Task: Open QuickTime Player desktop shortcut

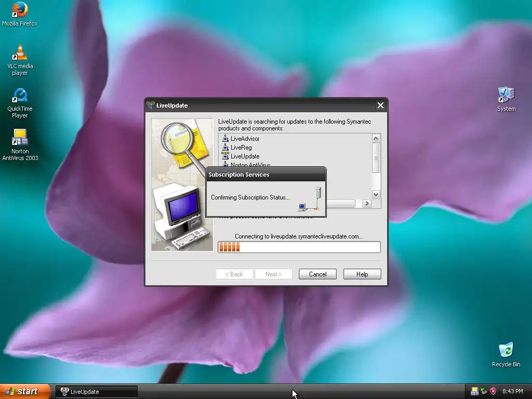Action: [20, 103]
